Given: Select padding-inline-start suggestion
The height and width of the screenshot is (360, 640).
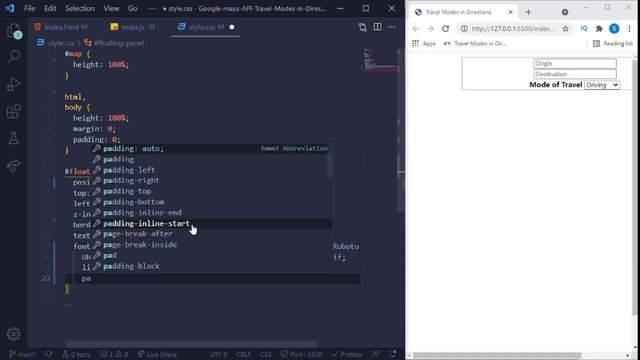Looking at the screenshot, I should [211, 223].
